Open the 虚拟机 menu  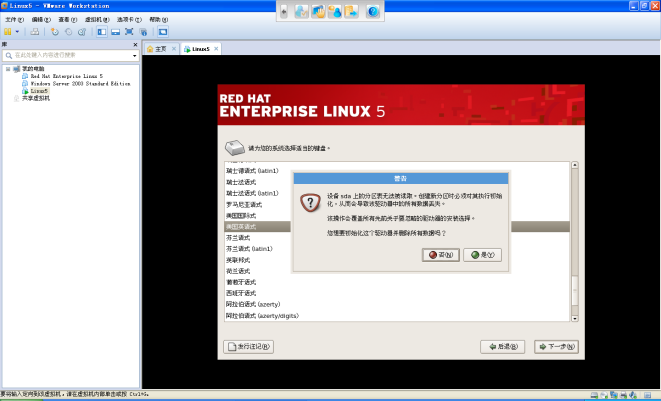pos(97,19)
